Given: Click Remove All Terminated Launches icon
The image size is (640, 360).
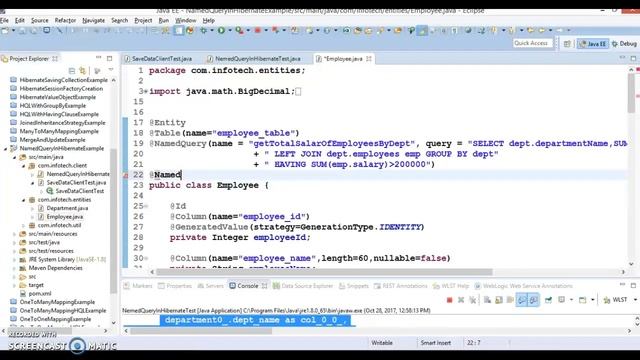Looking at the screenshot, I should (473, 300).
